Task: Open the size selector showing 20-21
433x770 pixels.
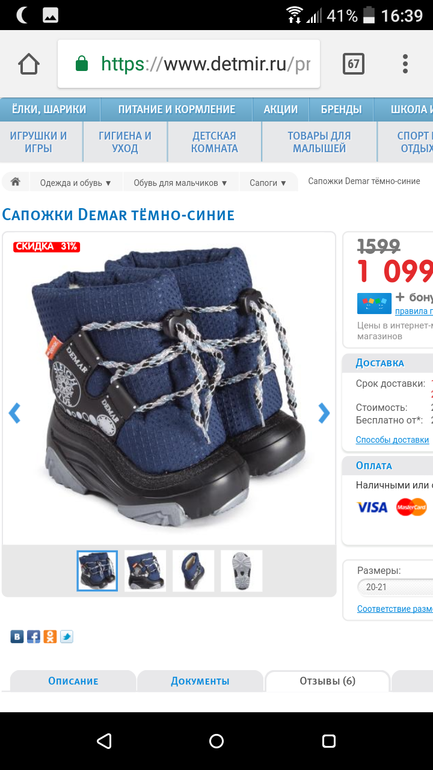Action: pyautogui.click(x=395, y=587)
